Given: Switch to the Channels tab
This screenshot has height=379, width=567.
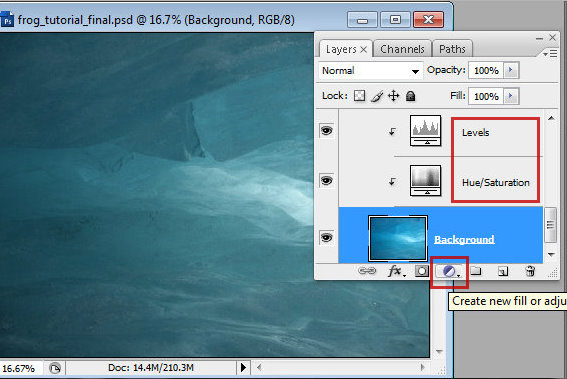Looking at the screenshot, I should 402,49.
